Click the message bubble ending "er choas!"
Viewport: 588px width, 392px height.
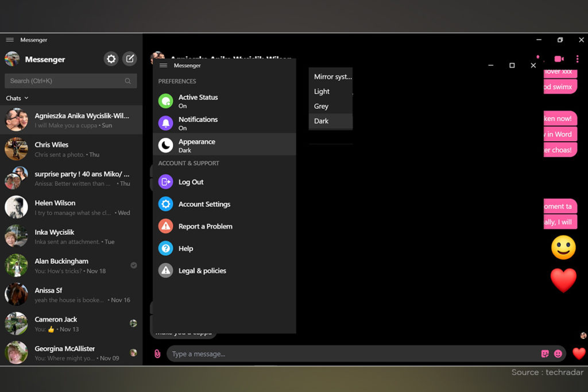560,150
